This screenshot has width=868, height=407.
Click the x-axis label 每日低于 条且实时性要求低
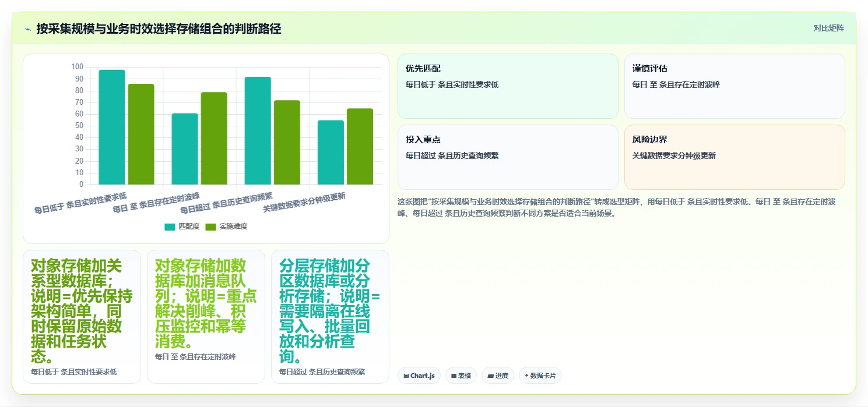[80, 203]
